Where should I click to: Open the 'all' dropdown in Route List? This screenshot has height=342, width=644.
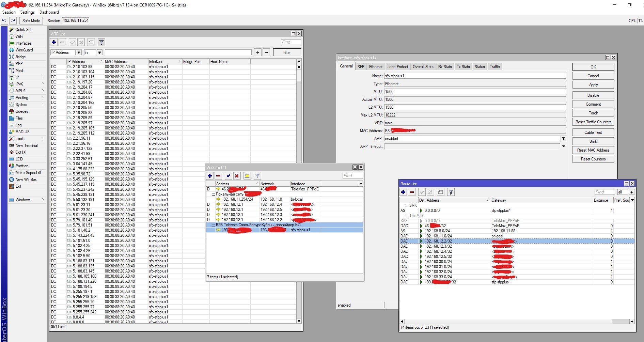click(631, 192)
